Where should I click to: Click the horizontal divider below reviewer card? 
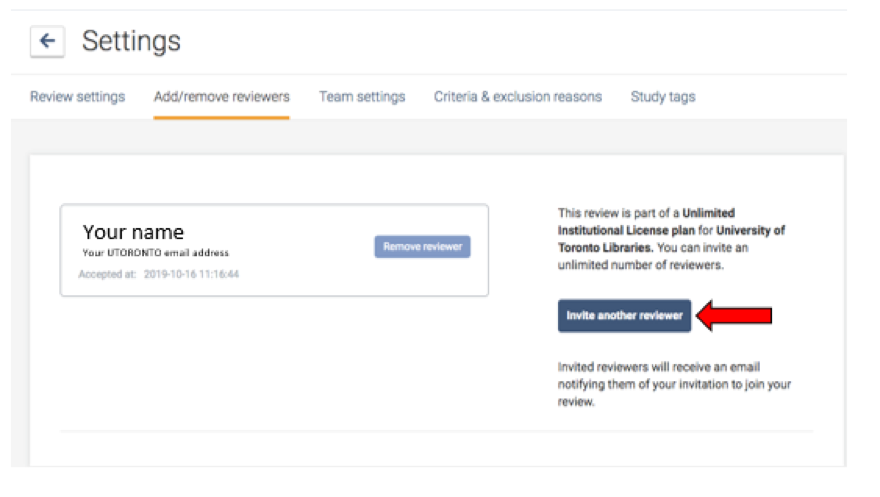436,432
